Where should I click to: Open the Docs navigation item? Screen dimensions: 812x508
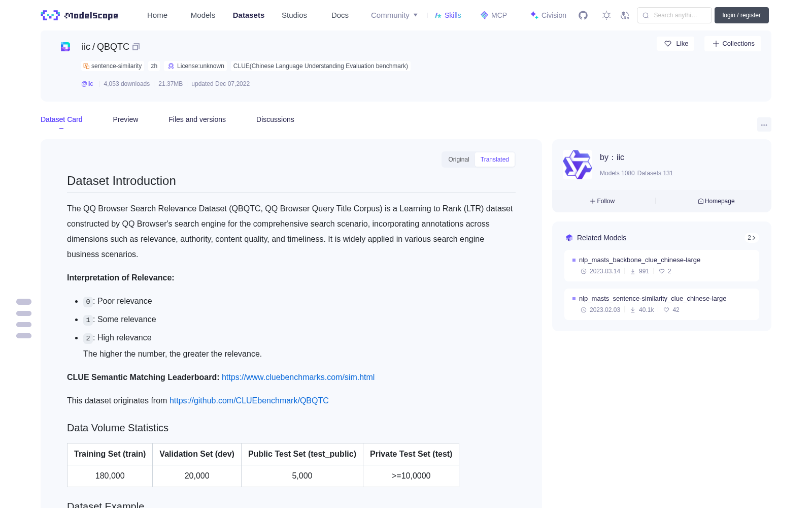[340, 15]
